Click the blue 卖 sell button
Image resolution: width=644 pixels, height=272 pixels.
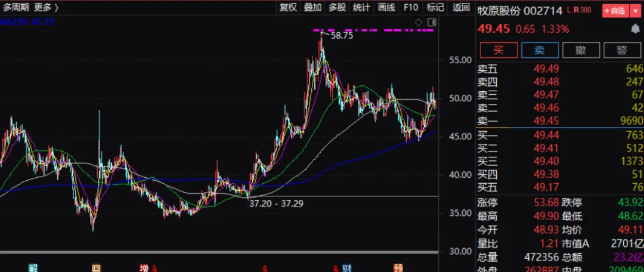tap(540, 51)
